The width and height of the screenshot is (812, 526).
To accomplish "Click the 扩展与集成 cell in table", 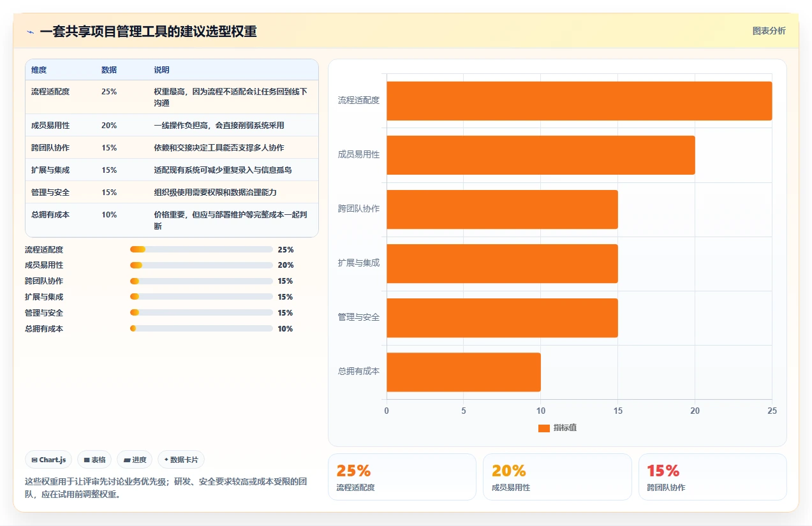I will pos(50,170).
